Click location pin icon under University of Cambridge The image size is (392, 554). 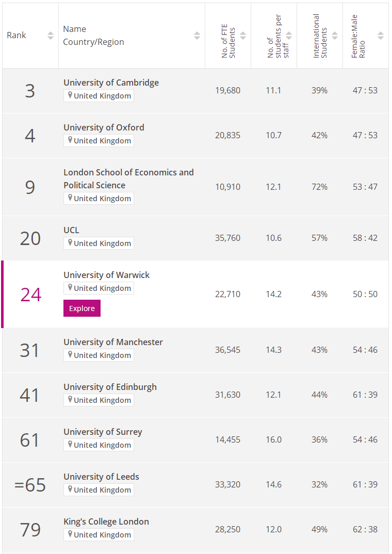pos(70,95)
